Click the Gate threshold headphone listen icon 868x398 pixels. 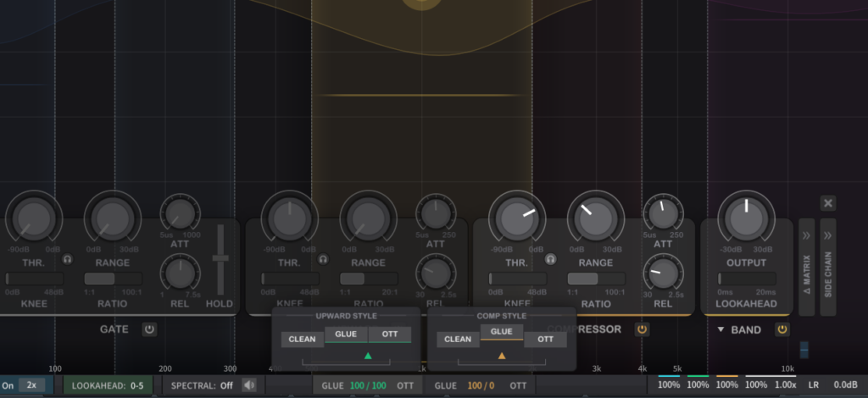[x=67, y=260]
